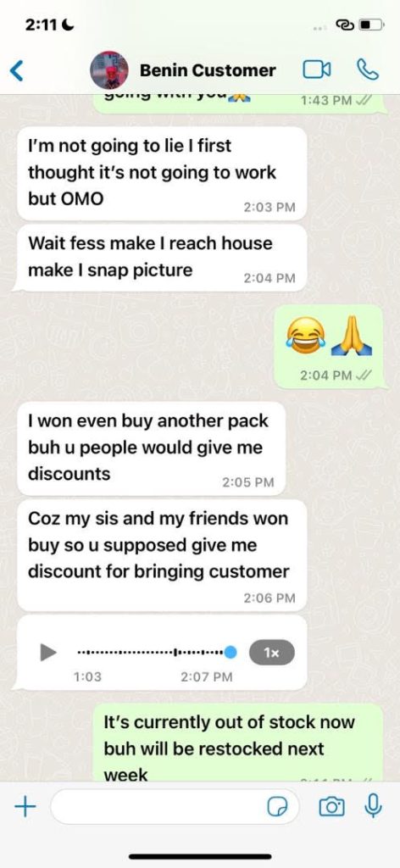The height and width of the screenshot is (868, 400).
Task: Seek voice message using blue slider knob
Action: click(231, 652)
